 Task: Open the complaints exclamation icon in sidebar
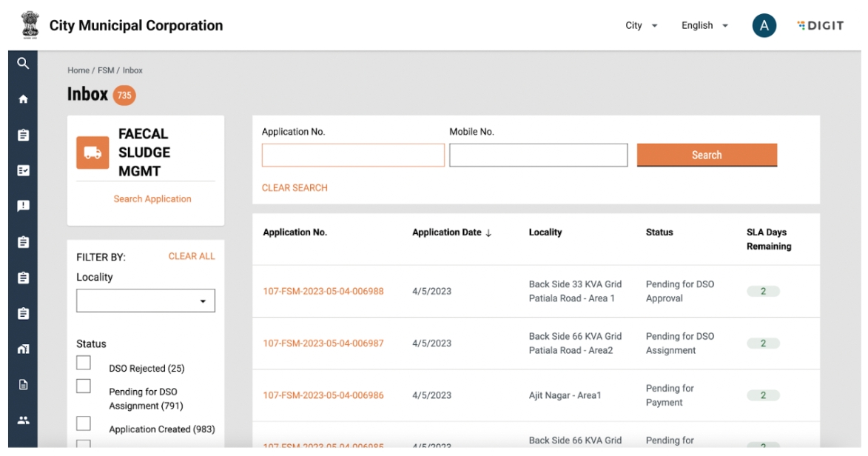pyautogui.click(x=23, y=206)
